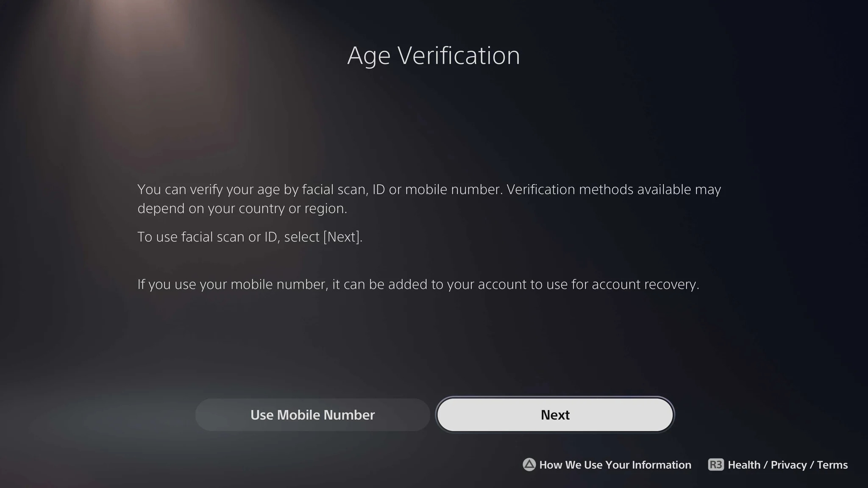Click the word Health in footer

744,465
